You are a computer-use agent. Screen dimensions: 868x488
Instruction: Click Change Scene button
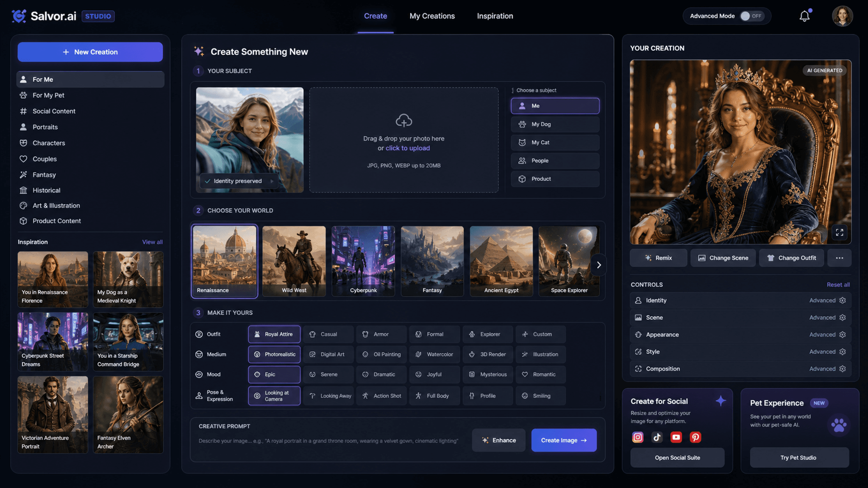(723, 258)
